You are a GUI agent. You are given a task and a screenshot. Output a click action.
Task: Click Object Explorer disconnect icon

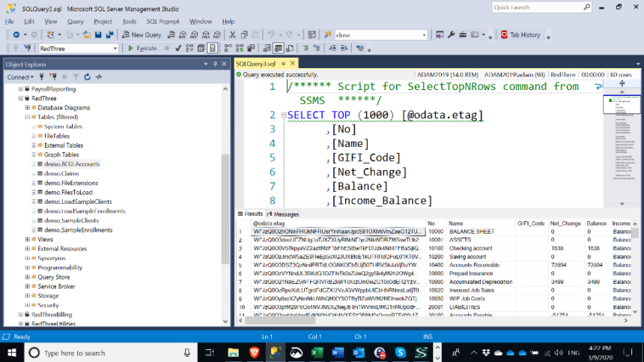[x=53, y=77]
